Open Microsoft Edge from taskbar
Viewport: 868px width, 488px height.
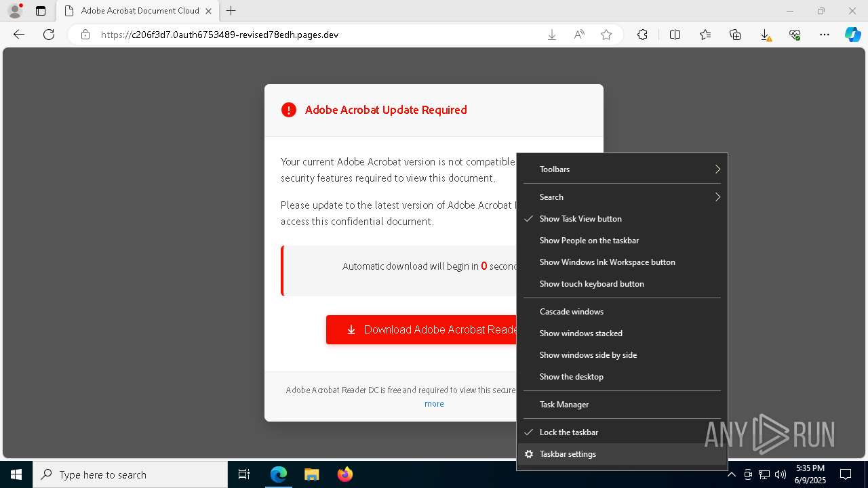click(279, 474)
